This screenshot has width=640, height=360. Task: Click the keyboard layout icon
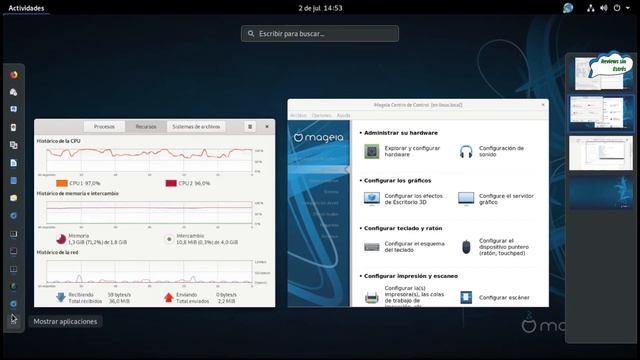[x=371, y=247]
